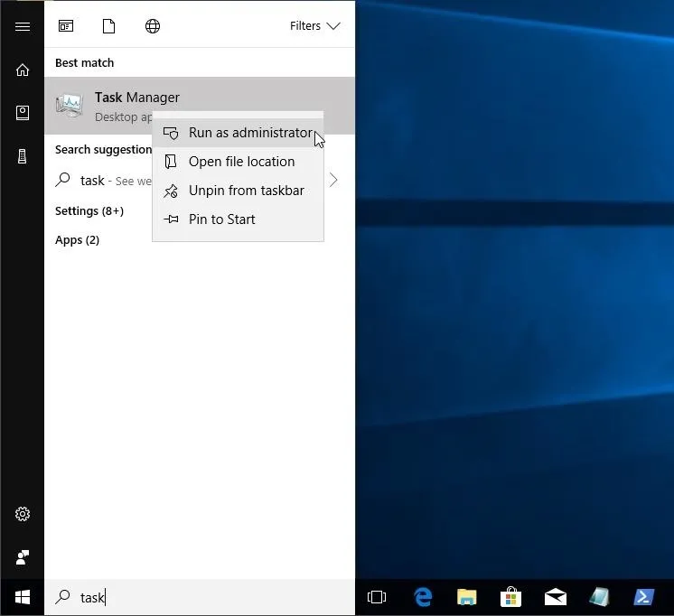Choose Run as administrator

pyautogui.click(x=239, y=133)
